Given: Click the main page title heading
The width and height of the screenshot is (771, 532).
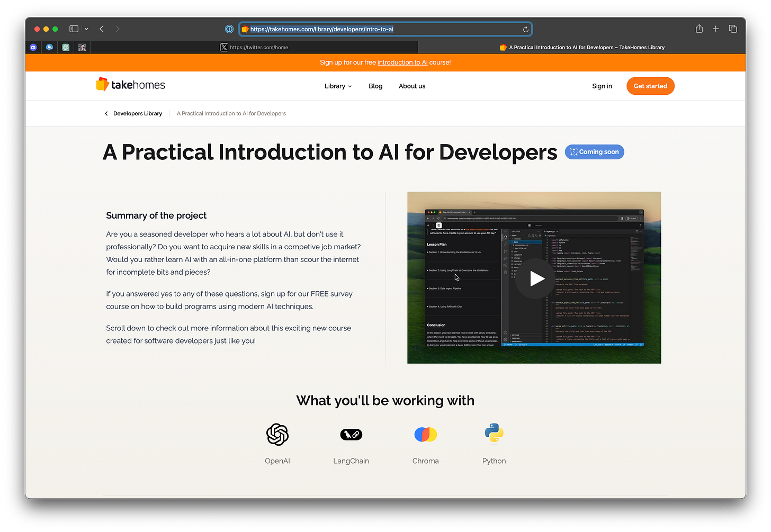Looking at the screenshot, I should point(330,152).
